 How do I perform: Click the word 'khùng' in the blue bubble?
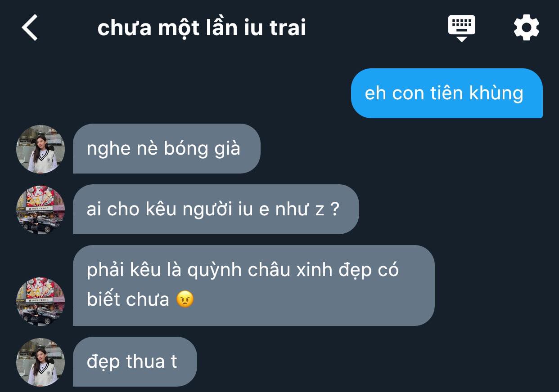pos(496,94)
